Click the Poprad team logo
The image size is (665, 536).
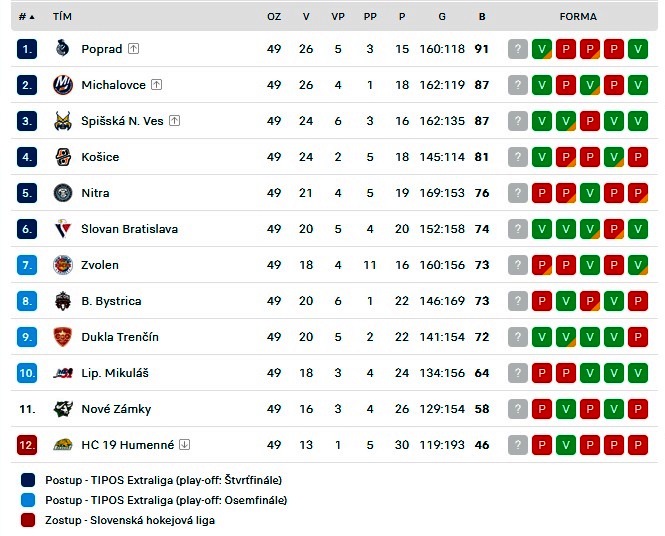(x=63, y=49)
